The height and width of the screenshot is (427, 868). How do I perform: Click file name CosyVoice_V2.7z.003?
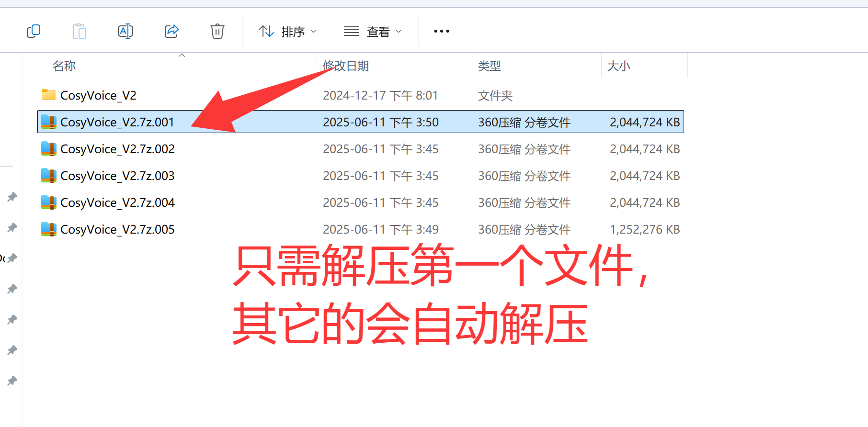pyautogui.click(x=117, y=176)
